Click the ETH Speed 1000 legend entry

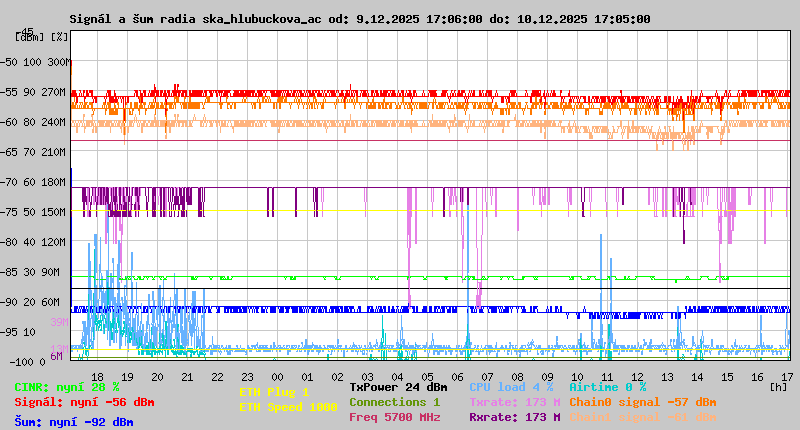pos(288,407)
